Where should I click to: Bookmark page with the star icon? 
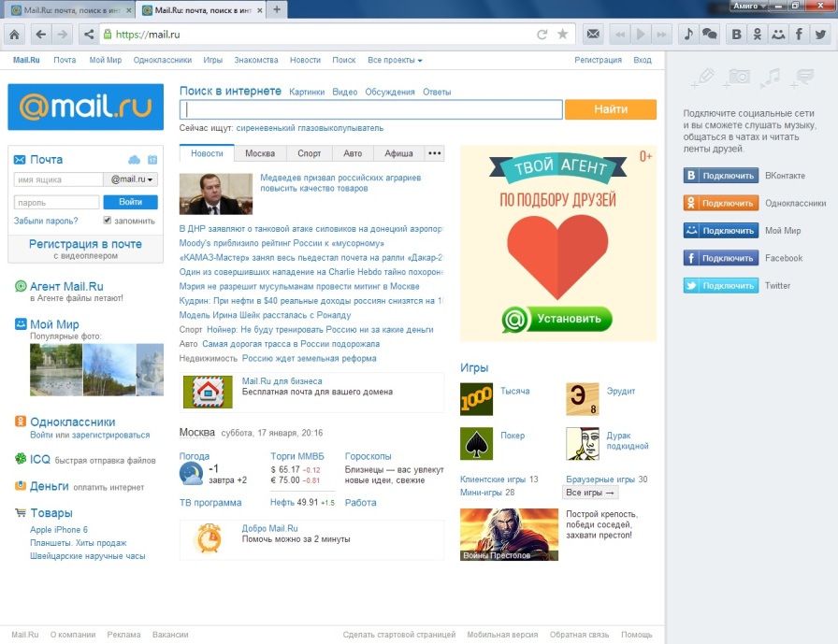562,35
